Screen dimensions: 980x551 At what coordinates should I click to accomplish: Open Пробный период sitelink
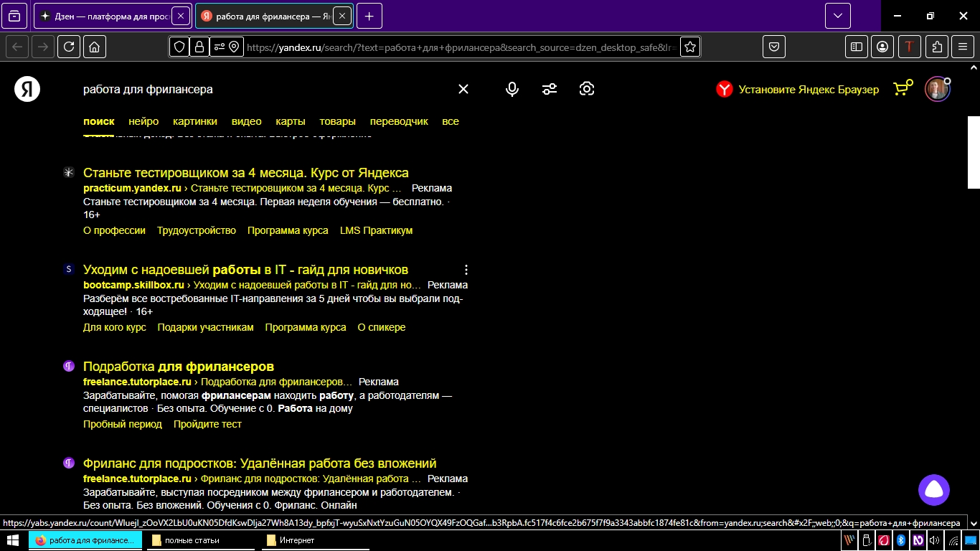coord(123,424)
